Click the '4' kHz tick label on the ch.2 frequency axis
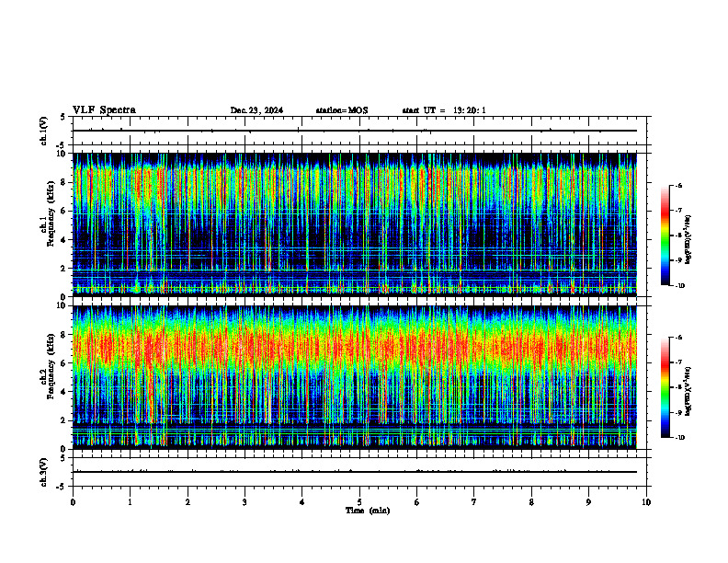This screenshot has width=728, height=563. coord(64,392)
